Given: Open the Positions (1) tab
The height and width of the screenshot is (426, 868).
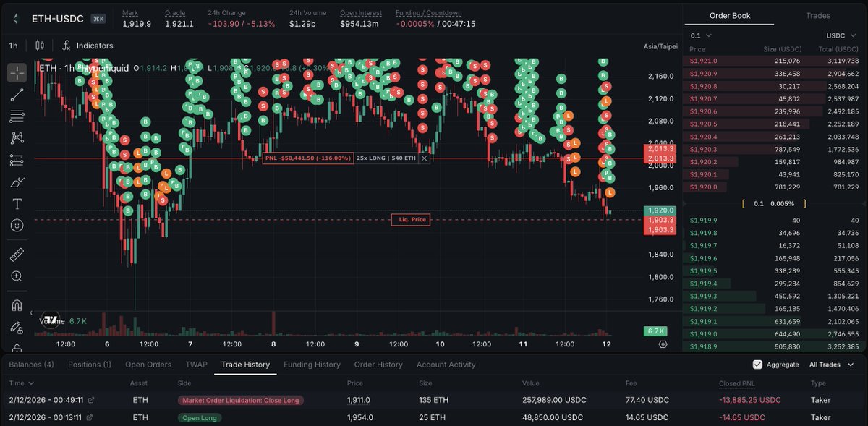Looking at the screenshot, I should click(x=90, y=365).
